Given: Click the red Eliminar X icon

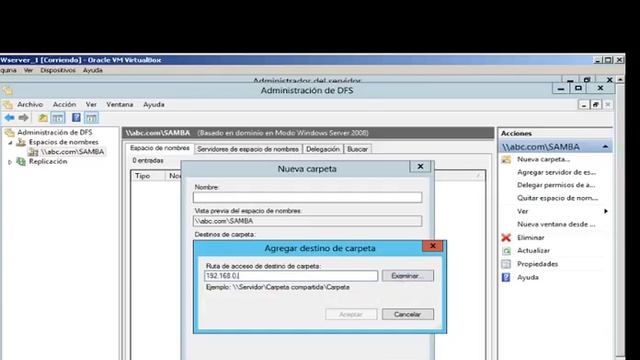Looking at the screenshot, I should pyautogui.click(x=506, y=238).
